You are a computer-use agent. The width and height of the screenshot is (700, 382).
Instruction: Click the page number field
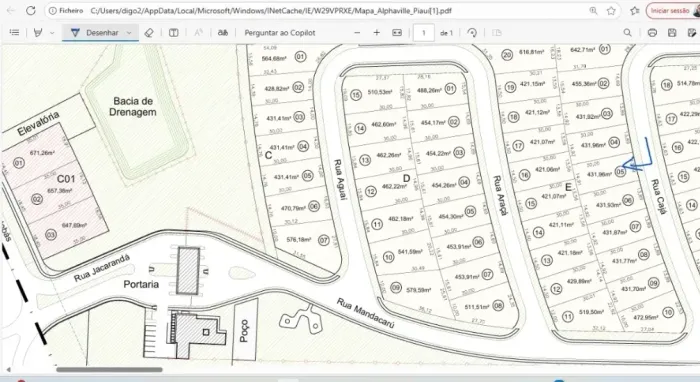[x=424, y=33]
